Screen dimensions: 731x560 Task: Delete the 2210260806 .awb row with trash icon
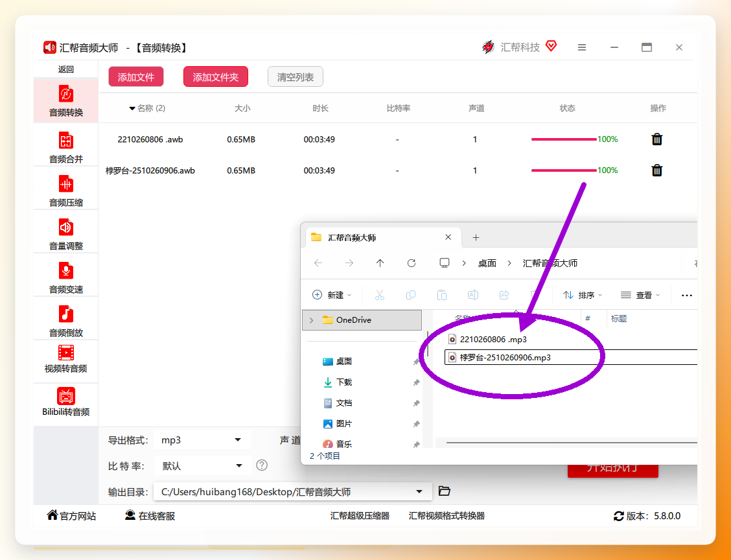coord(657,139)
